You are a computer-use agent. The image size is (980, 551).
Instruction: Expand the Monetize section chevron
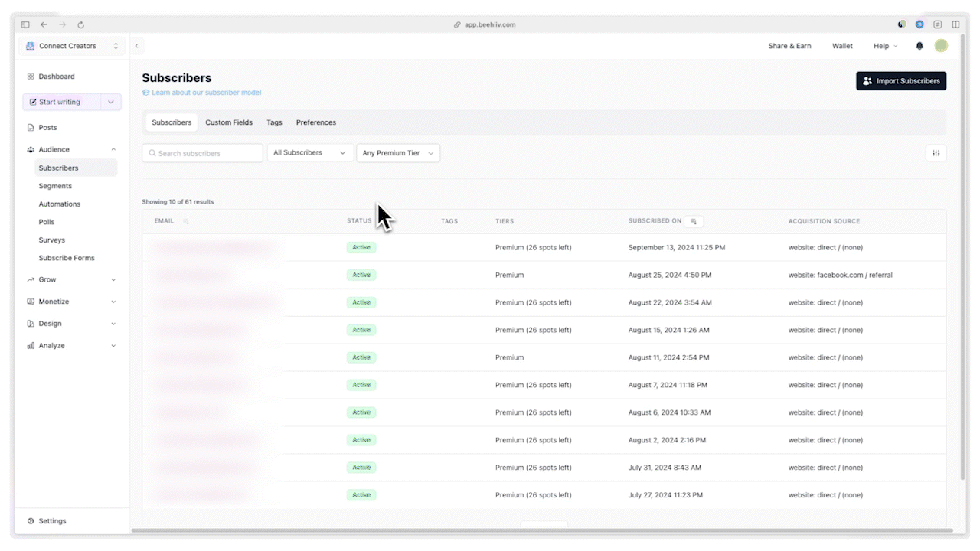(113, 302)
